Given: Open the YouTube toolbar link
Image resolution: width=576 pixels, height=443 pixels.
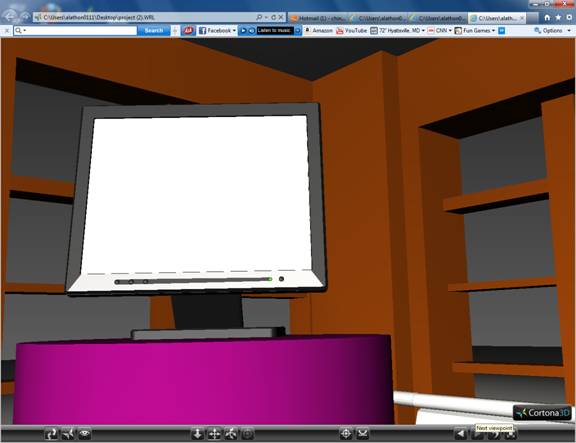Looking at the screenshot, I should 352,30.
